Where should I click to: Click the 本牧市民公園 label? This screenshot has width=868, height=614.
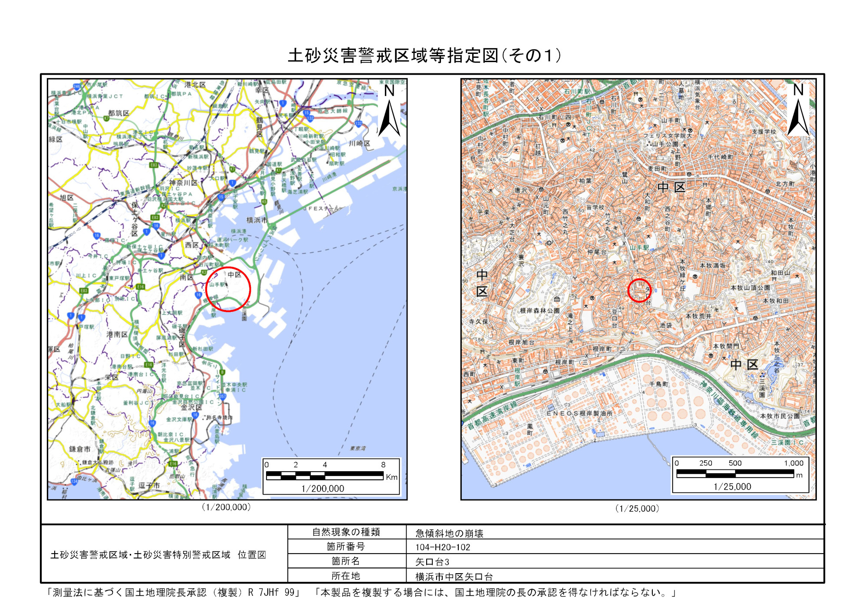780,416
